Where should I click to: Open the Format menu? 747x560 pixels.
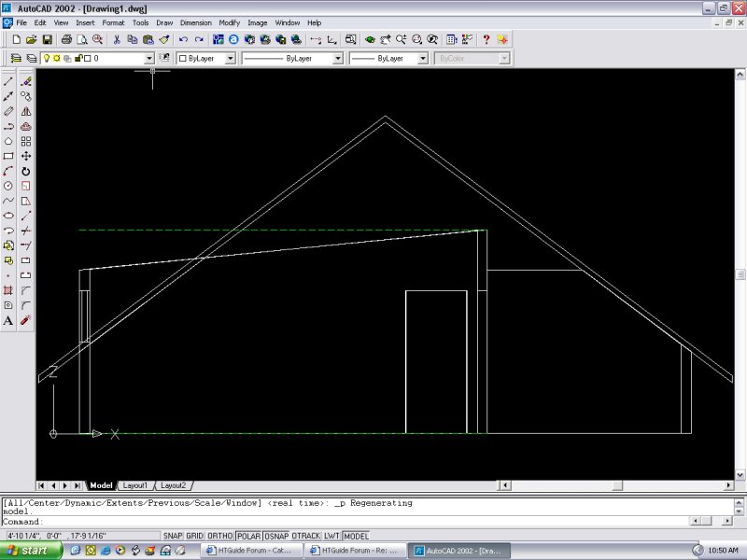click(113, 22)
